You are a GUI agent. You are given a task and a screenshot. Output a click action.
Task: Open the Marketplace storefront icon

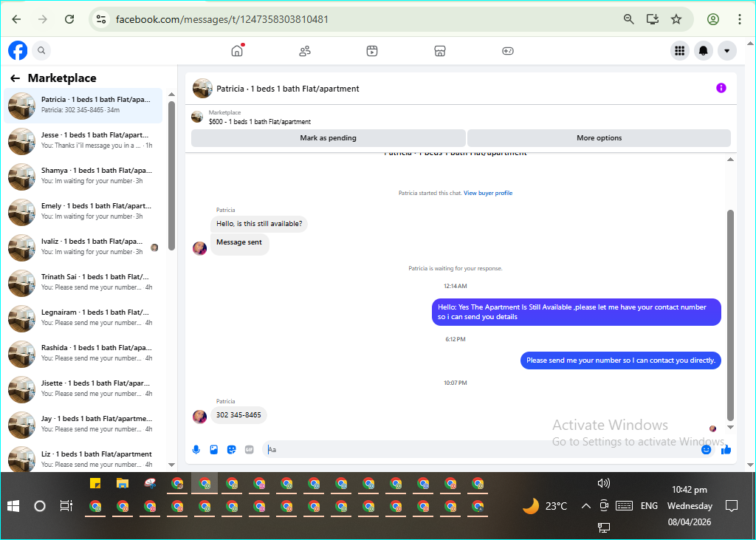coord(440,51)
